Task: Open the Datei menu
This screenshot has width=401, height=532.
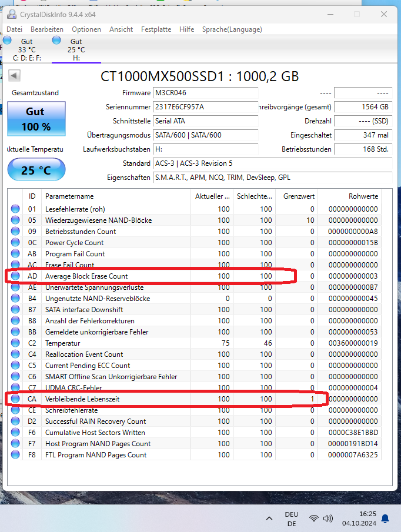Action: (14, 29)
